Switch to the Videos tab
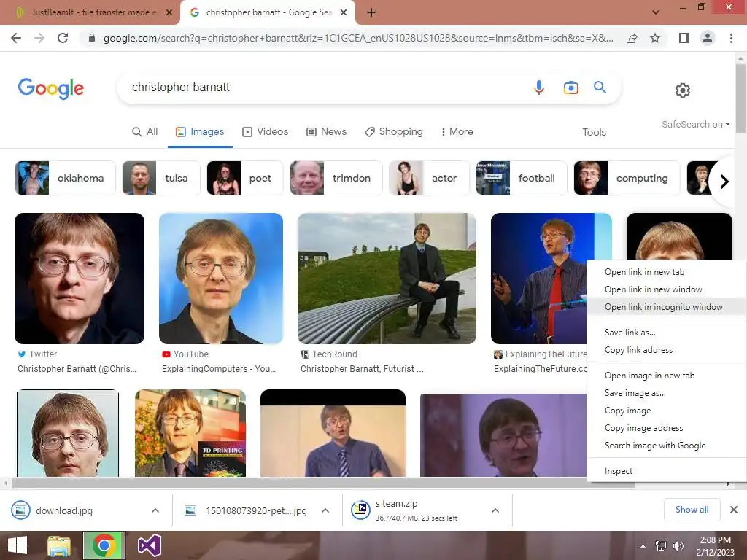Screen dimensions: 747x560 266,132
